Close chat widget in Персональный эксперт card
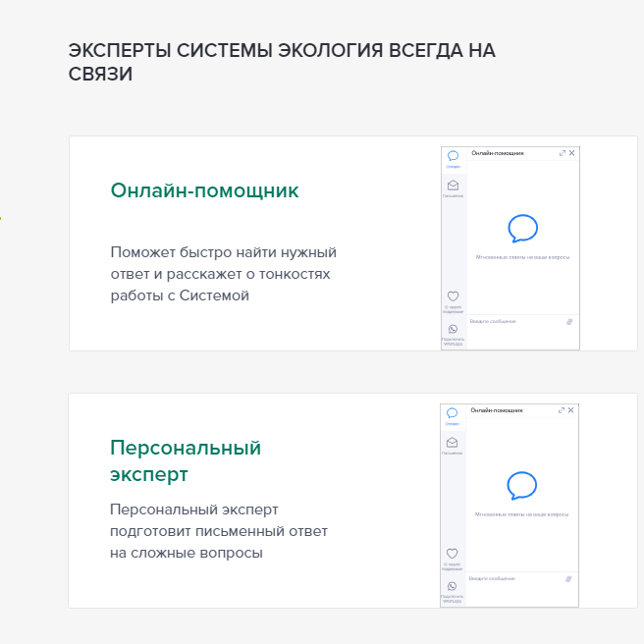This screenshot has width=644, height=644. (571, 410)
